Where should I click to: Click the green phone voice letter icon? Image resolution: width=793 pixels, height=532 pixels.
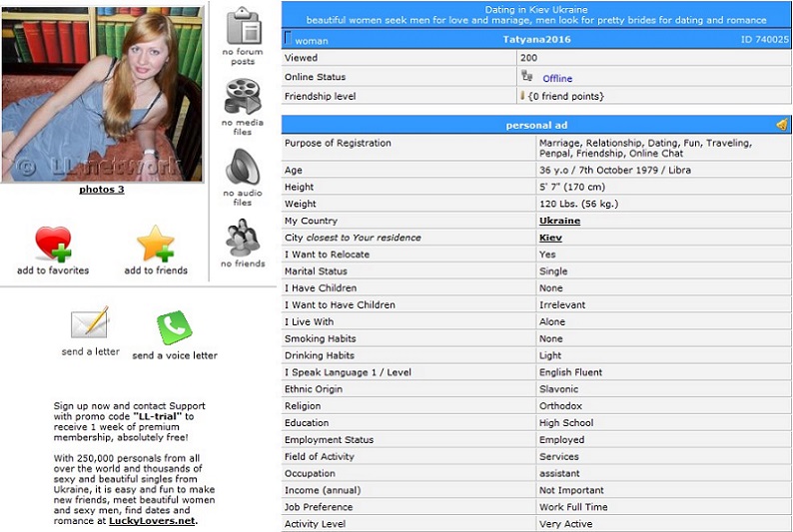(175, 327)
